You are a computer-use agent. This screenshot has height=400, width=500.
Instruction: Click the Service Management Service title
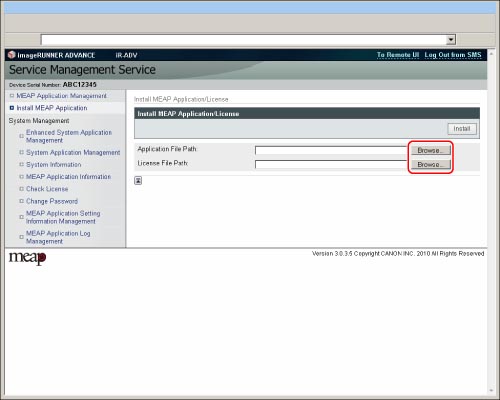[x=82, y=70]
